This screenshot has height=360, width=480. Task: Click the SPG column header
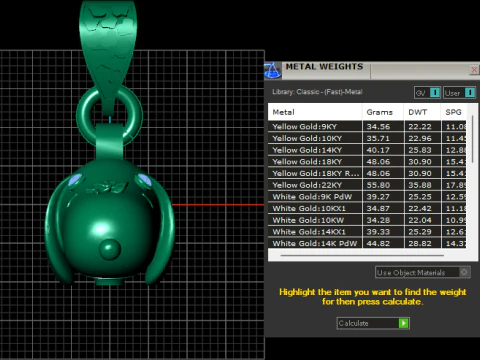(x=453, y=112)
